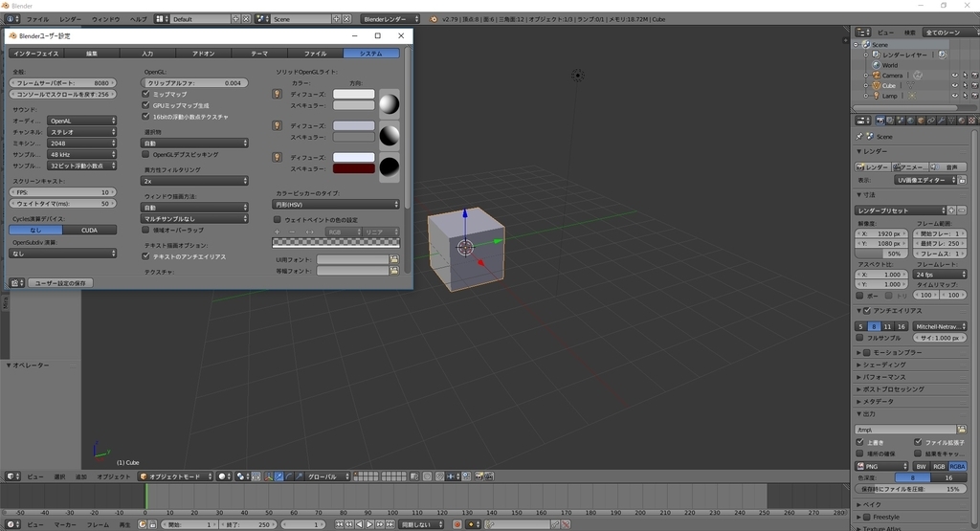Delete the Scene datablock with X button
This screenshot has height=531, width=980.
pos(346,19)
